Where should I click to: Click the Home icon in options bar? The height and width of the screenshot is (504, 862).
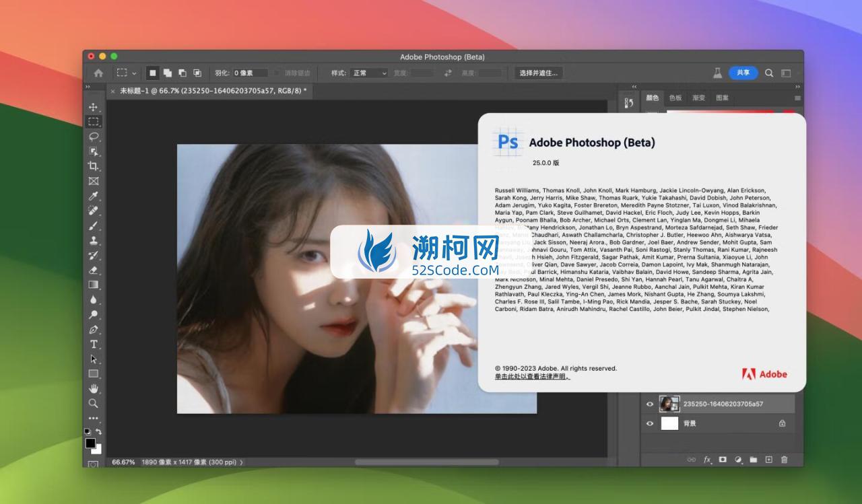coord(98,73)
